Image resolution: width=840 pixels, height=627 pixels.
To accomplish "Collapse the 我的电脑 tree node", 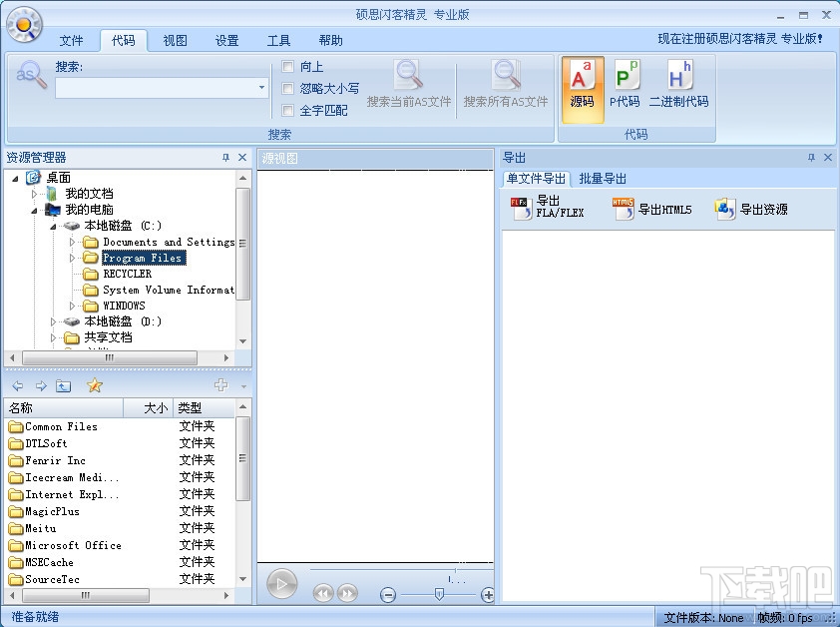I will click(34, 211).
